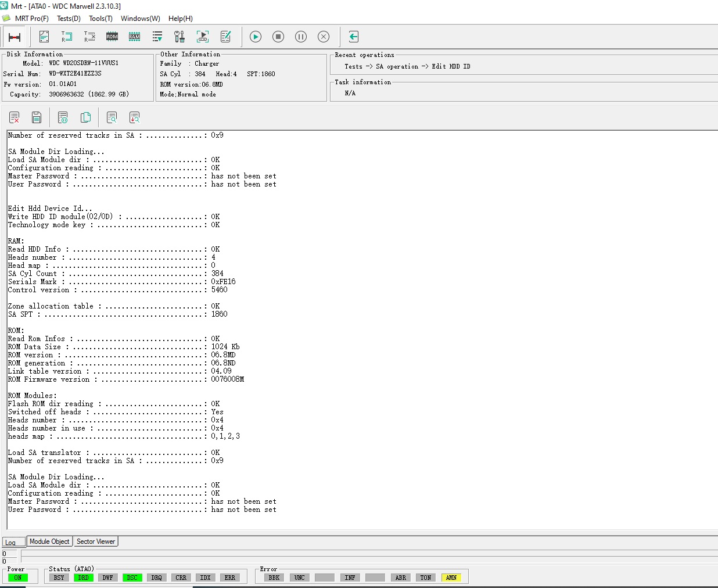Copy the log with the duplicate pages icon

coord(85,118)
